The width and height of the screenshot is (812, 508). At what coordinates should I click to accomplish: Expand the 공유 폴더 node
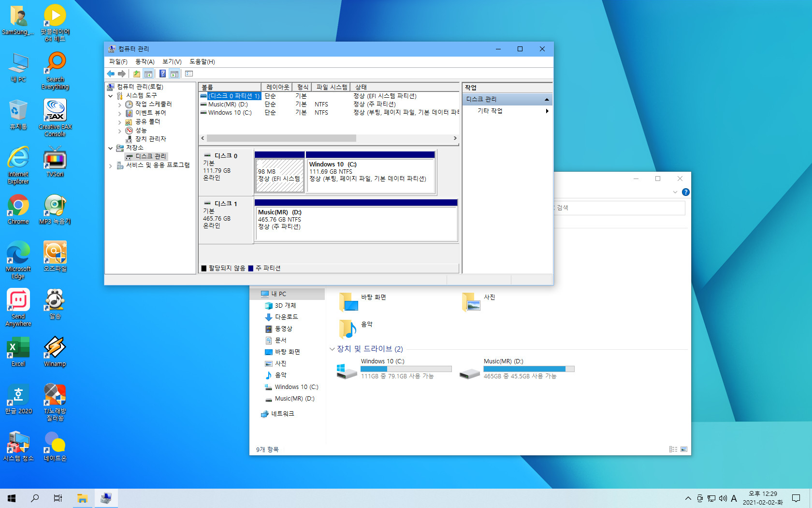[119, 122]
